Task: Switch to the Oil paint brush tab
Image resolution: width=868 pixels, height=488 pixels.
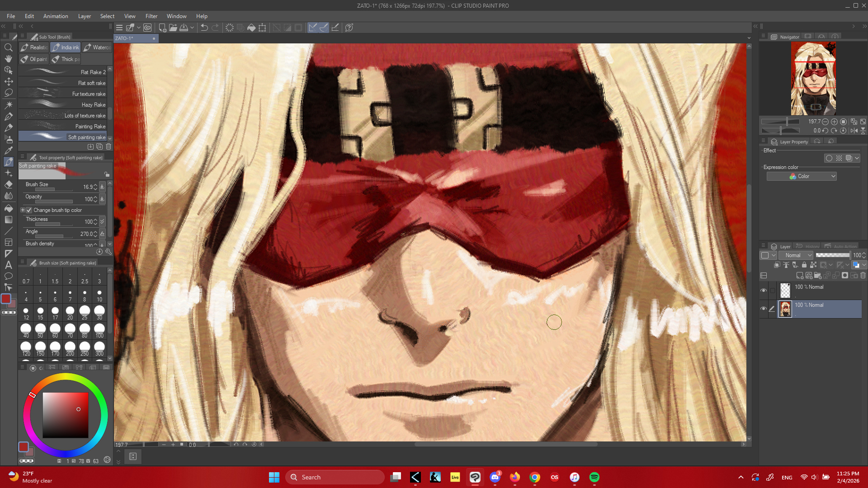Action: 34,59
